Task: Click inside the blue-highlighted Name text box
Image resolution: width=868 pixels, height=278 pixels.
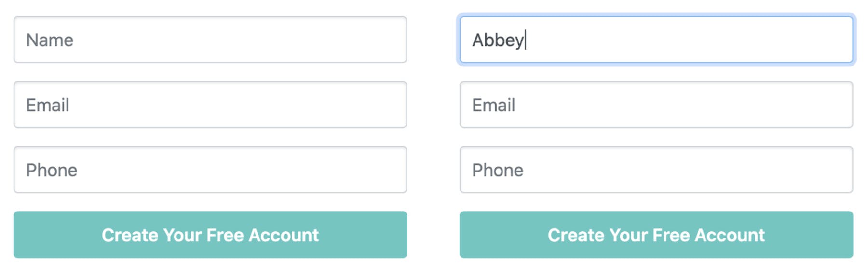Action: click(656, 40)
